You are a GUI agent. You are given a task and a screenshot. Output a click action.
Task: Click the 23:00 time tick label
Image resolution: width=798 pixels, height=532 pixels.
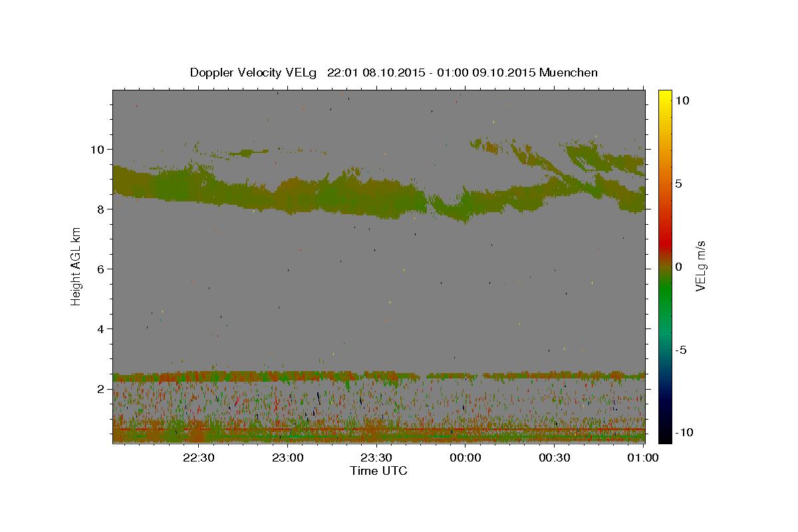pos(288,458)
